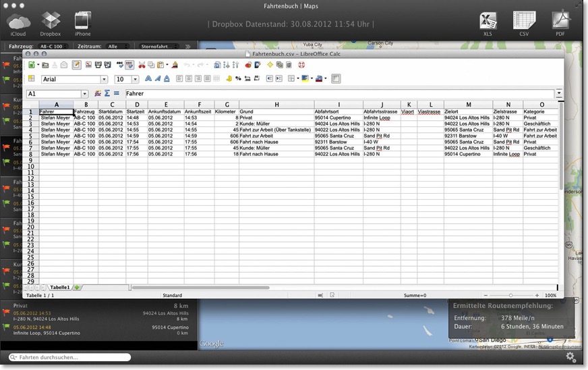Decrease indent in Calc toolbar
This screenshot has width=588, height=370.
[269, 78]
